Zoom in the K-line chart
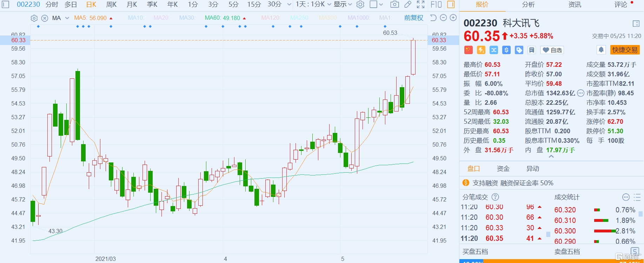Viewport: 644px width, 263px height. [453, 18]
